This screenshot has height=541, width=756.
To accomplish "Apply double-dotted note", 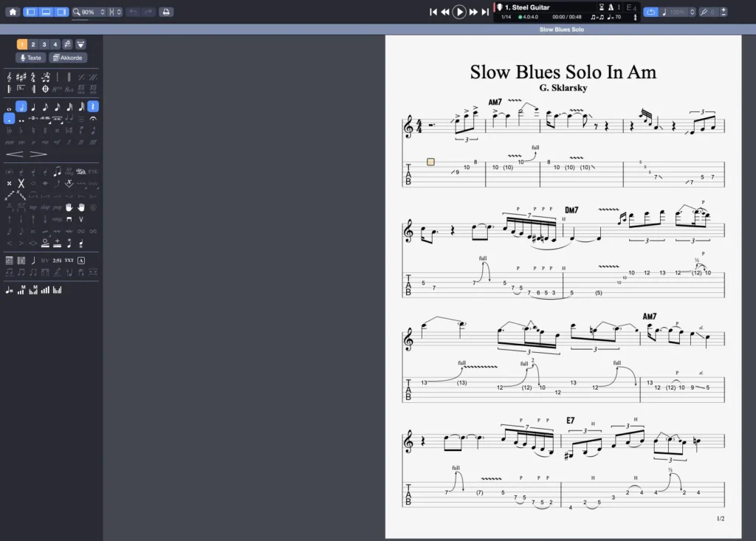I will [x=21, y=119].
